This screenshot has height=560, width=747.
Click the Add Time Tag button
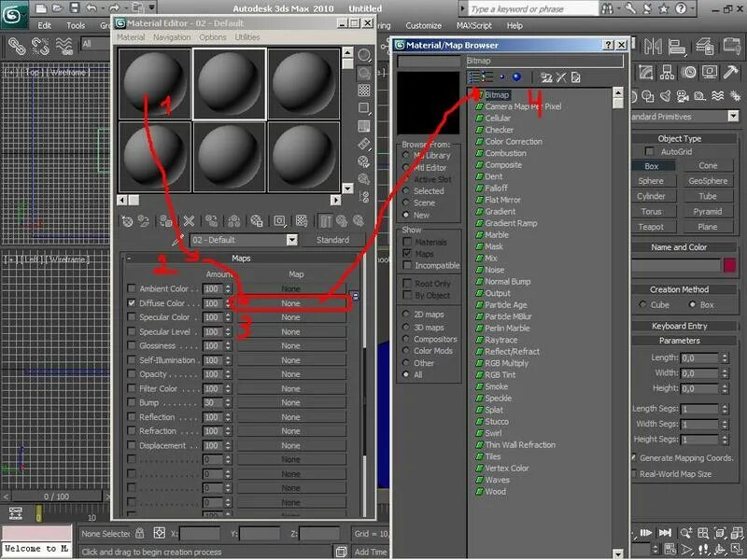click(x=371, y=552)
